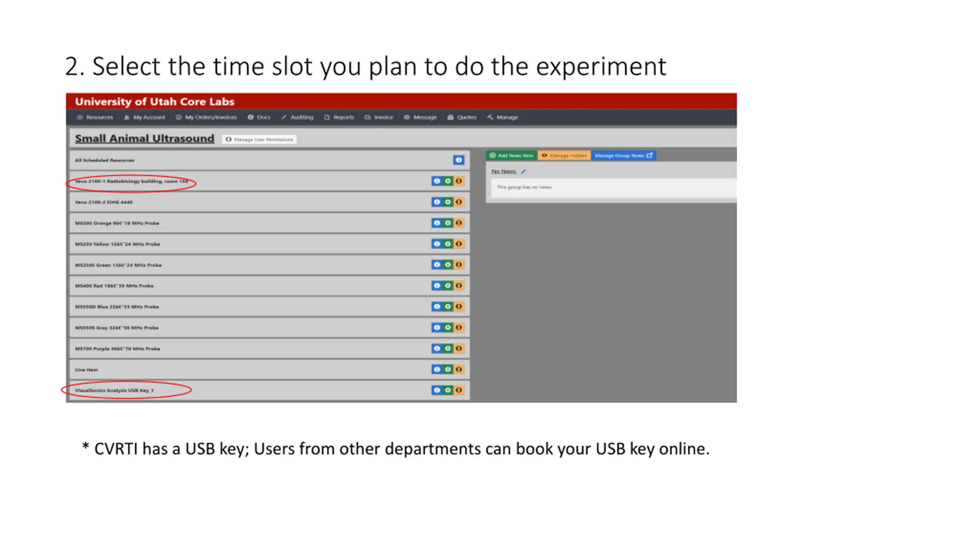The height and width of the screenshot is (551, 980).
Task: Click green settings icon for MS700 Purple probe
Action: pos(448,348)
